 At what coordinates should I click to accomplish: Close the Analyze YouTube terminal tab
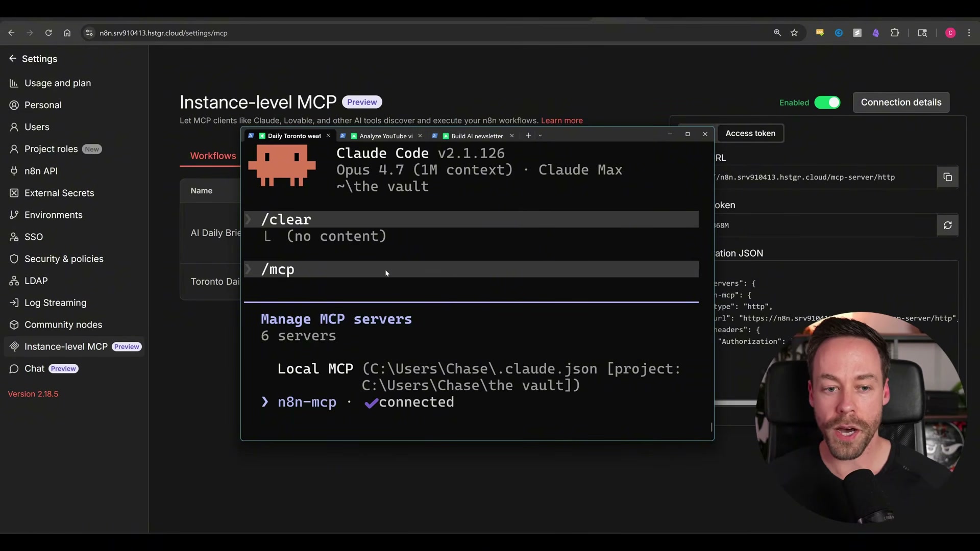tap(420, 136)
